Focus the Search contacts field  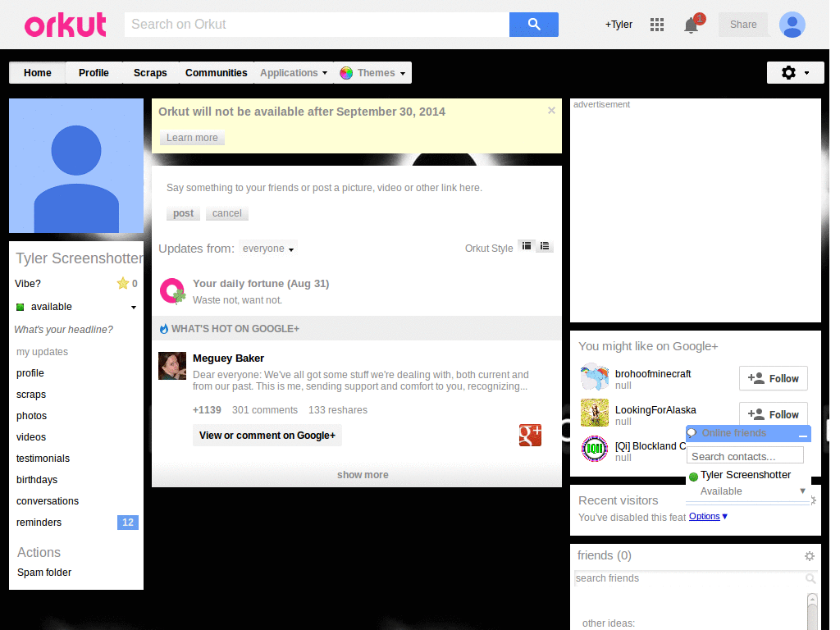[745, 456]
